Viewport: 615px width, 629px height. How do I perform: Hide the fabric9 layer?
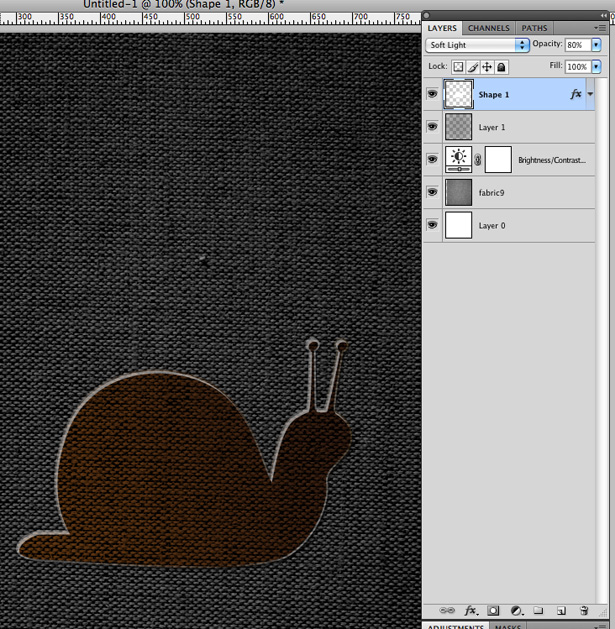[432, 192]
